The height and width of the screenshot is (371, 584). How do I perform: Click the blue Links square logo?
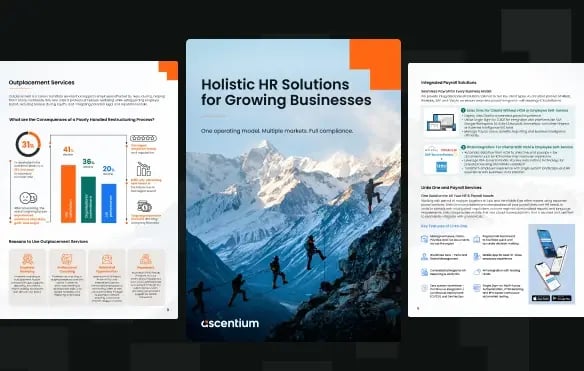(x=441, y=167)
